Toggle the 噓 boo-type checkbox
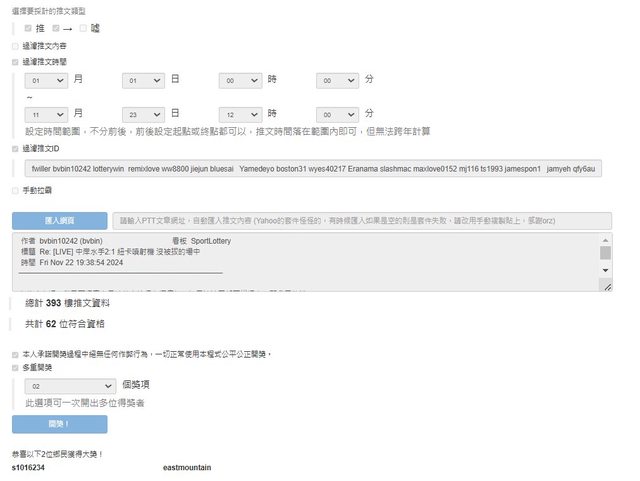The width and height of the screenshot is (640, 481). click(x=84, y=28)
